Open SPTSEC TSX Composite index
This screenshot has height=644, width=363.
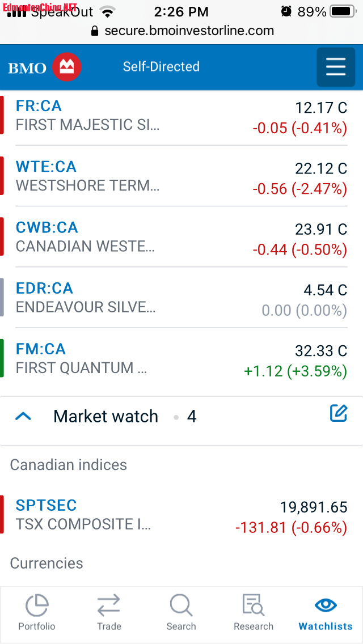[46, 505]
